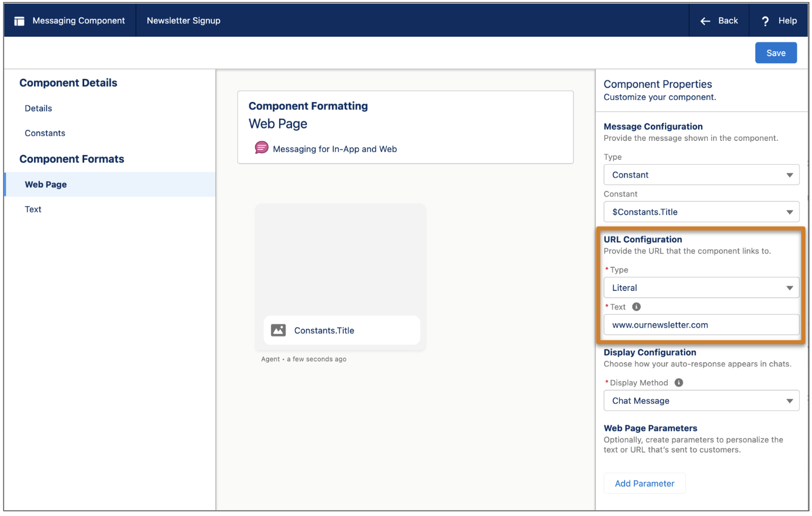Image resolution: width=812 pixels, height=516 pixels.
Task: Expand the Chat Message display method dropdown
Action: click(x=701, y=401)
